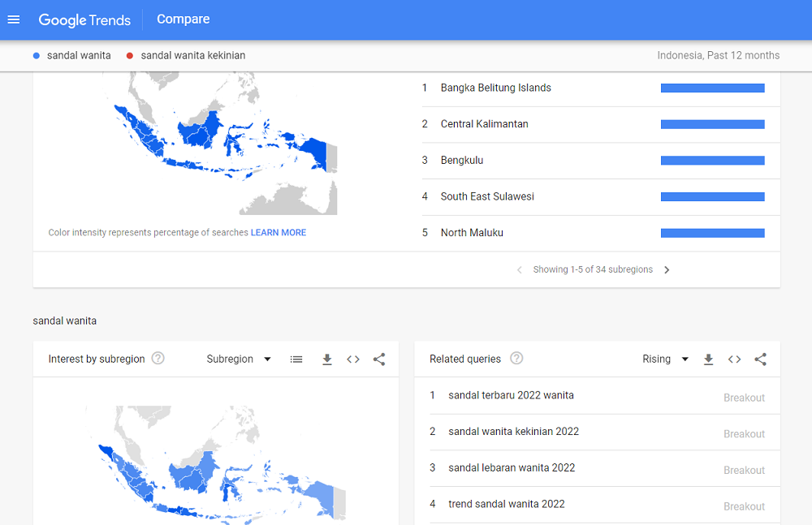This screenshot has width=812, height=525.
Task: Download the Interest by subregion data
Action: coord(327,359)
